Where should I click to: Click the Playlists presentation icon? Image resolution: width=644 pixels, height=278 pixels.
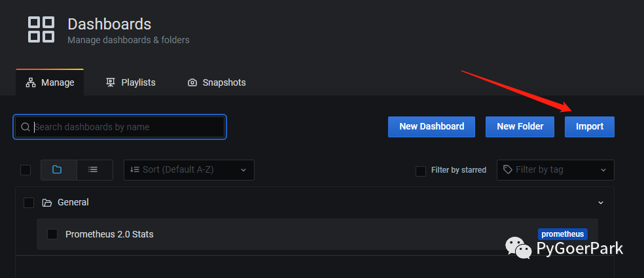point(110,82)
